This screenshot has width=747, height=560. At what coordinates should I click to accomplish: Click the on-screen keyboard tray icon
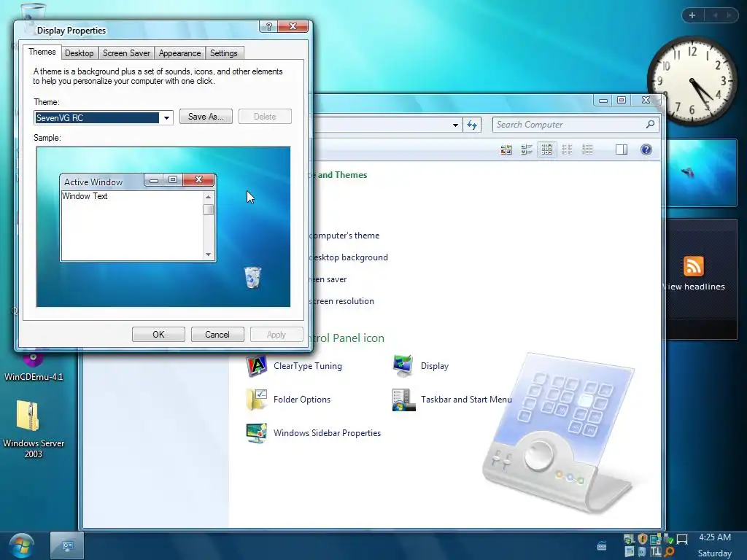click(x=602, y=546)
